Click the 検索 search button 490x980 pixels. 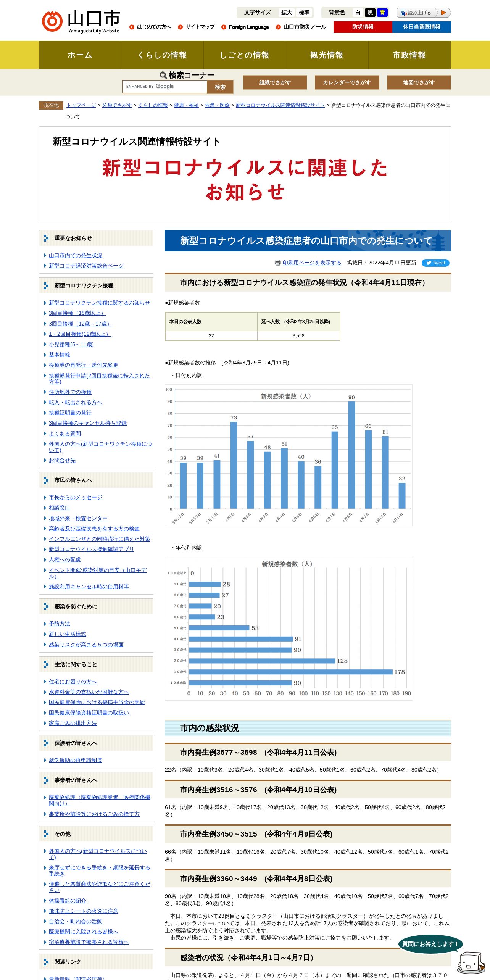pyautogui.click(x=220, y=87)
